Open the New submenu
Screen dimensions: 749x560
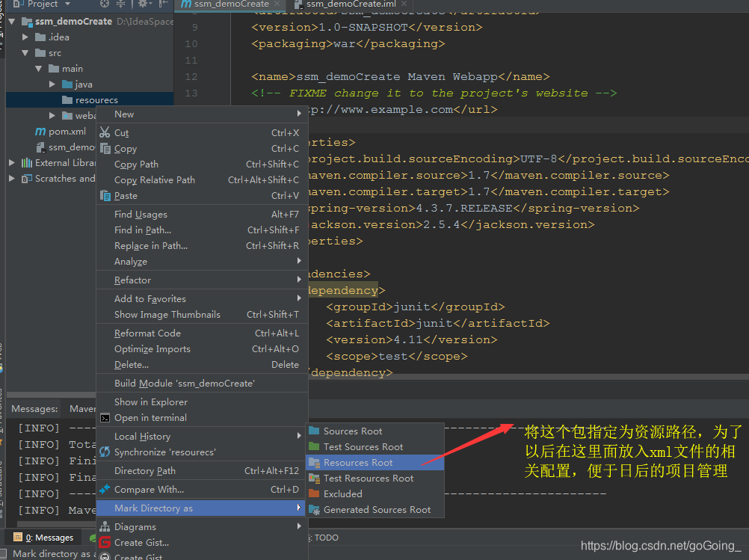[202, 114]
